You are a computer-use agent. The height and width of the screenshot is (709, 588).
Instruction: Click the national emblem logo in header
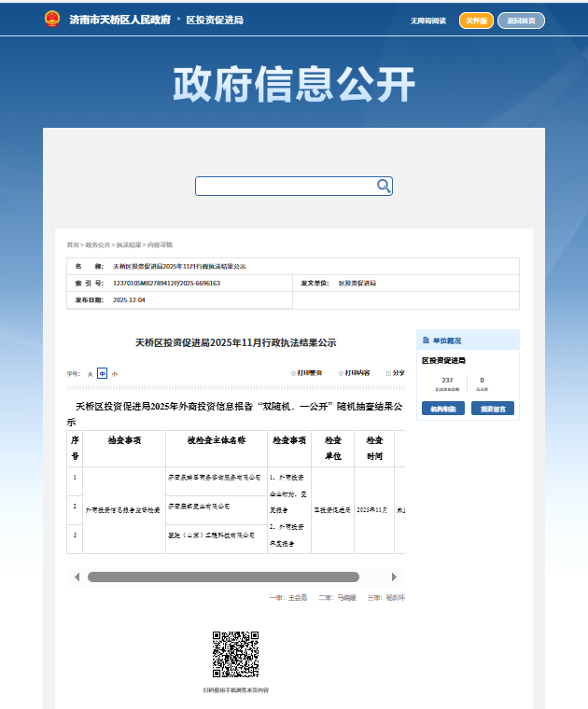pyautogui.click(x=51, y=19)
